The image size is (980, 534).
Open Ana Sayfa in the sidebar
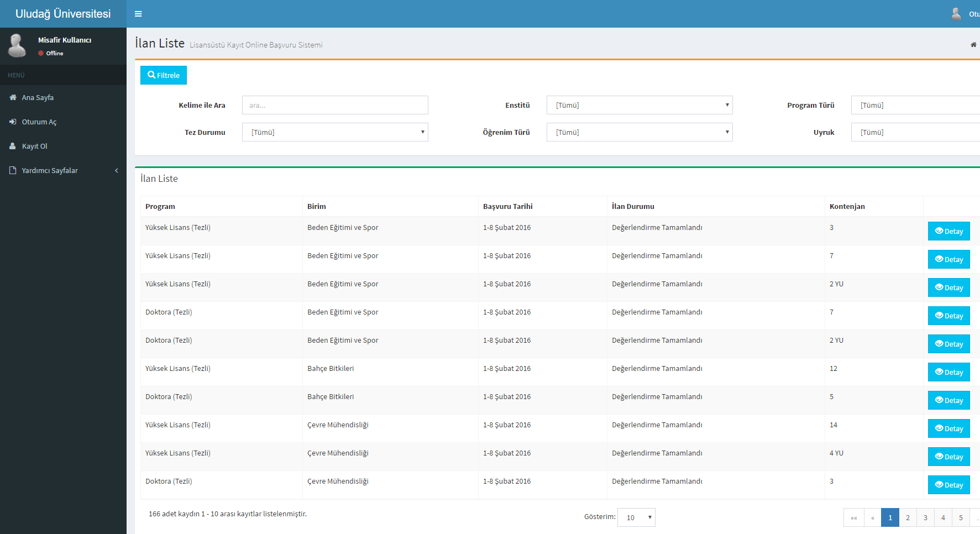63,97
